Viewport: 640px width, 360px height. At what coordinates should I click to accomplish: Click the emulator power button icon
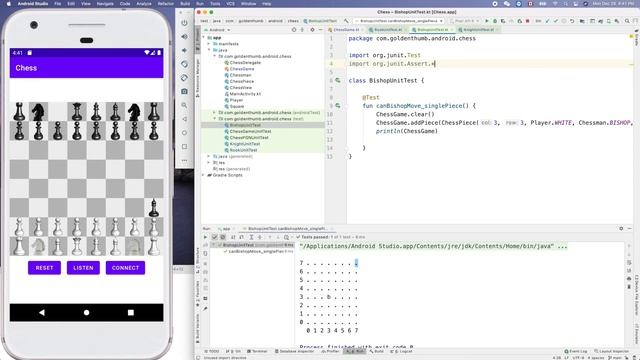tap(184, 23)
